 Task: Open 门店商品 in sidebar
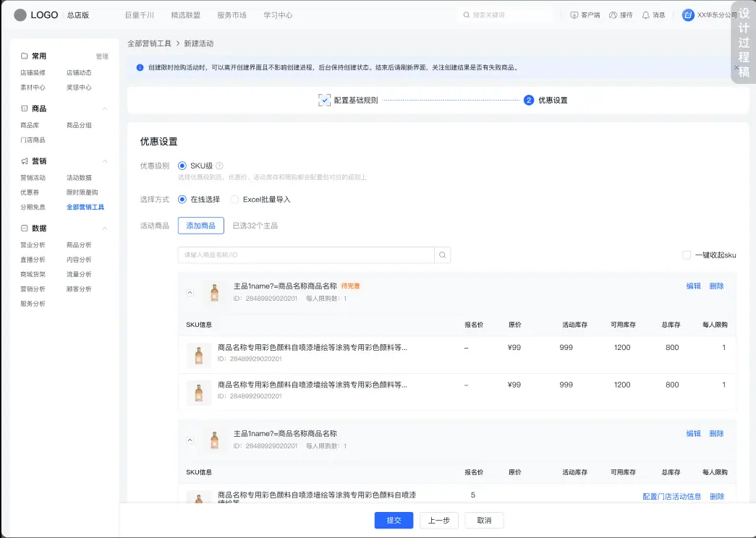point(33,140)
